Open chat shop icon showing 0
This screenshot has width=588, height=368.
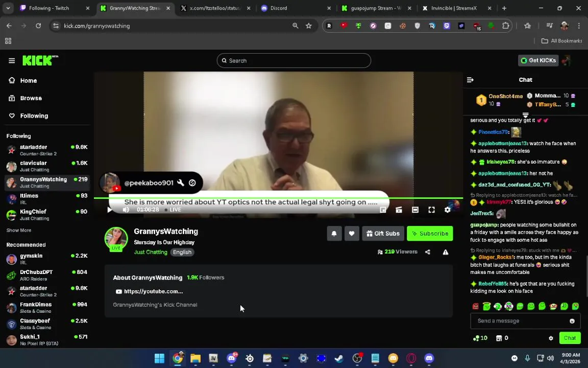point(502,338)
